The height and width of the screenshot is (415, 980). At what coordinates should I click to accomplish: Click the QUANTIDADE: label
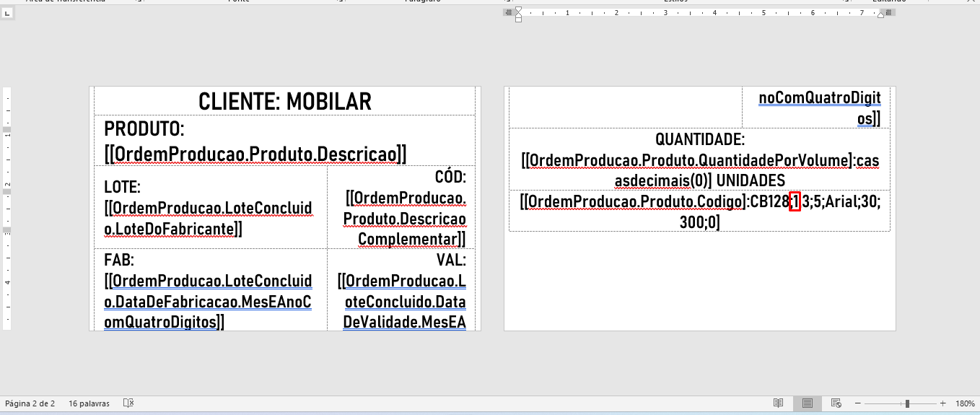pos(699,139)
